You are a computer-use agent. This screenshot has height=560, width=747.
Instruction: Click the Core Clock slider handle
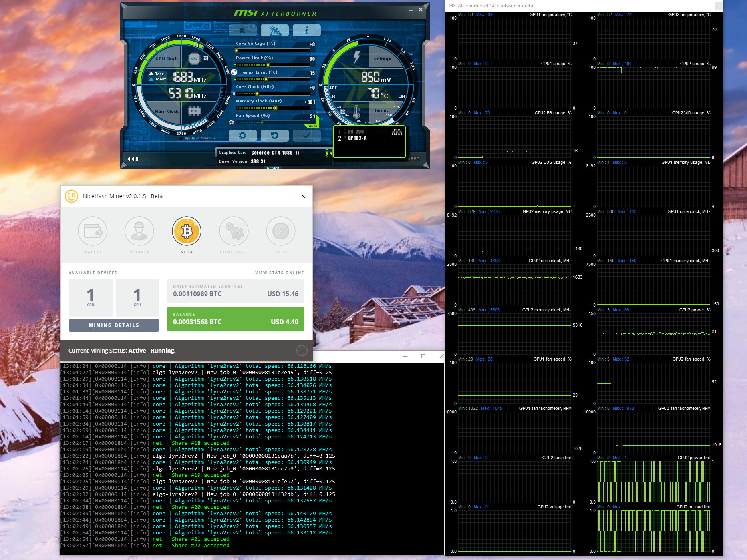click(257, 94)
